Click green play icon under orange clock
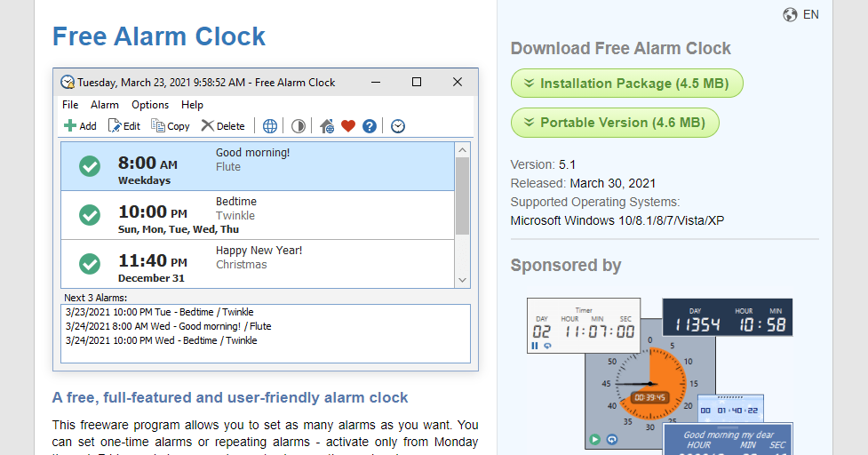This screenshot has height=455, width=868. click(x=595, y=440)
